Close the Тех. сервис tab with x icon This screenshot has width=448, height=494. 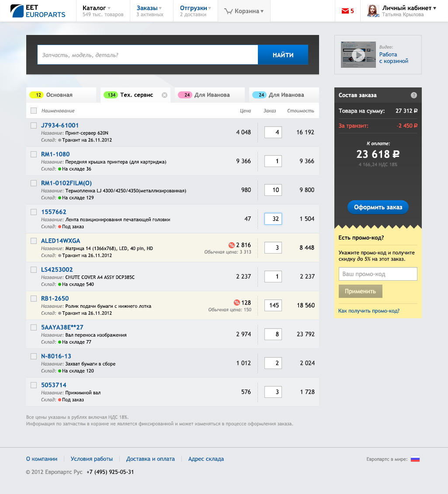pyautogui.click(x=164, y=95)
